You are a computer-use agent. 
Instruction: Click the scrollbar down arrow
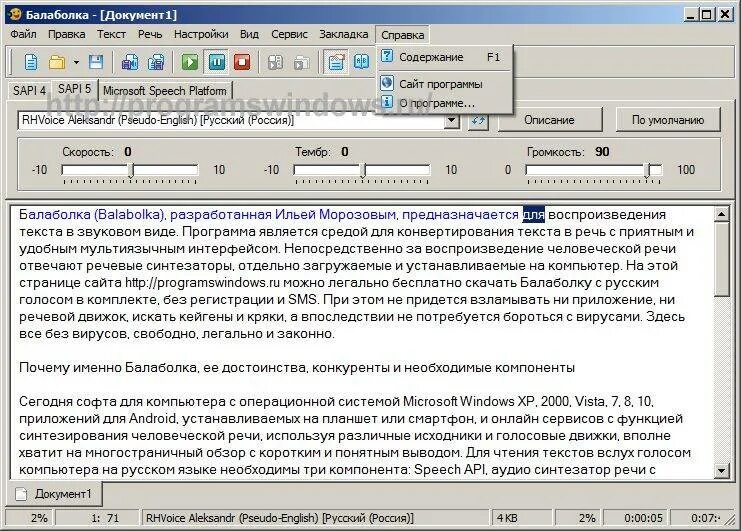tap(721, 470)
